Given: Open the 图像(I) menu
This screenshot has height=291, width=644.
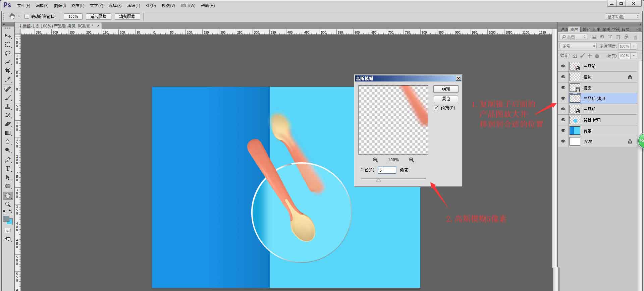Looking at the screenshot, I should (60, 6).
